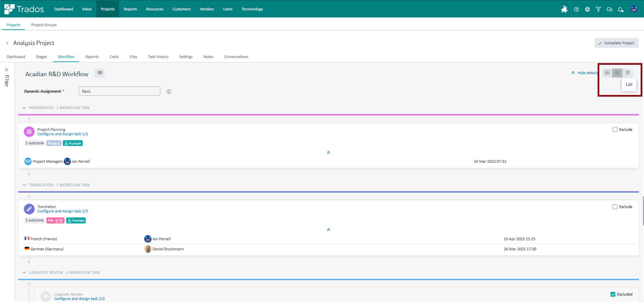Screen dimensions: 644x302
Task: Click the Dynamic Assignment Basic field
Action: [x=119, y=91]
